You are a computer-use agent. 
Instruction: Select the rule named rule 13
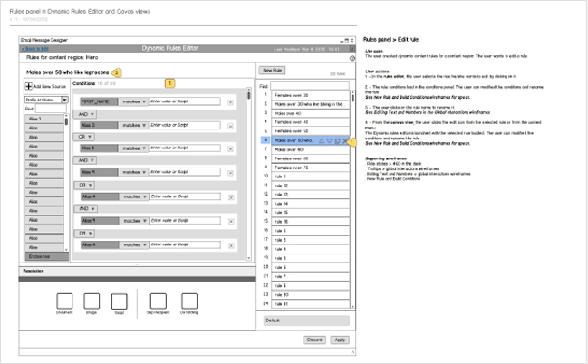pos(311,195)
